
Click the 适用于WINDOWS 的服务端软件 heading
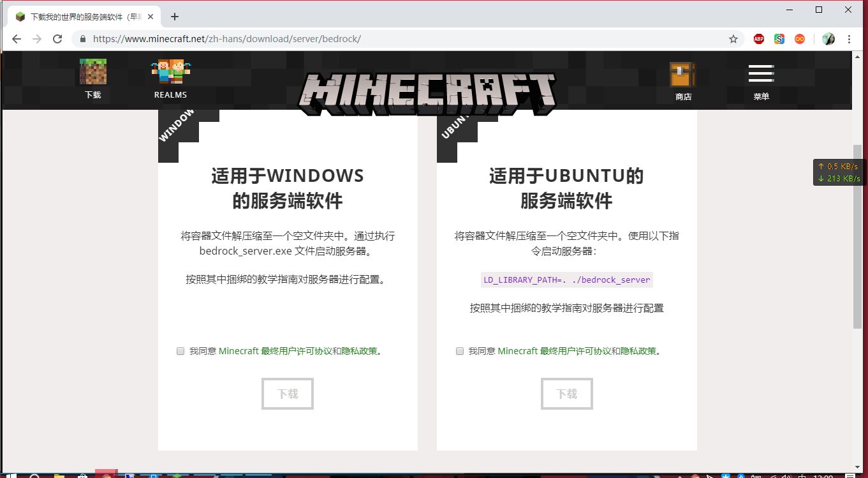pos(288,188)
